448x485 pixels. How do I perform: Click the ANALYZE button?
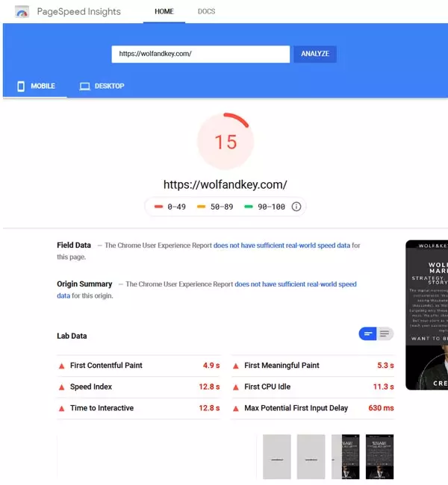tap(315, 54)
